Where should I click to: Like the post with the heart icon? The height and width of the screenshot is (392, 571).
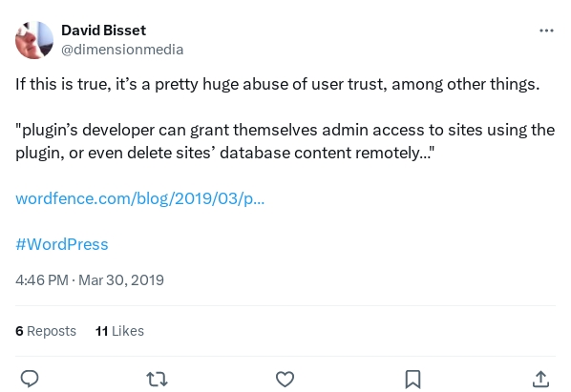[285, 379]
